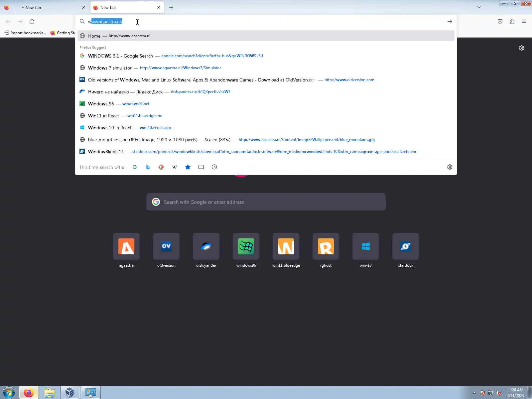Close the active New Tab
The image size is (532, 399).
pyautogui.click(x=159, y=7)
